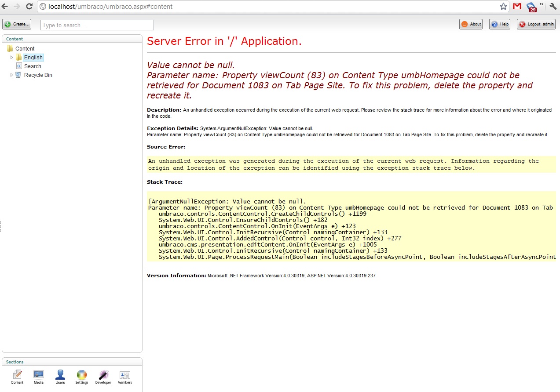Click the English folder icon in tree
The image size is (560, 392).
click(x=18, y=57)
